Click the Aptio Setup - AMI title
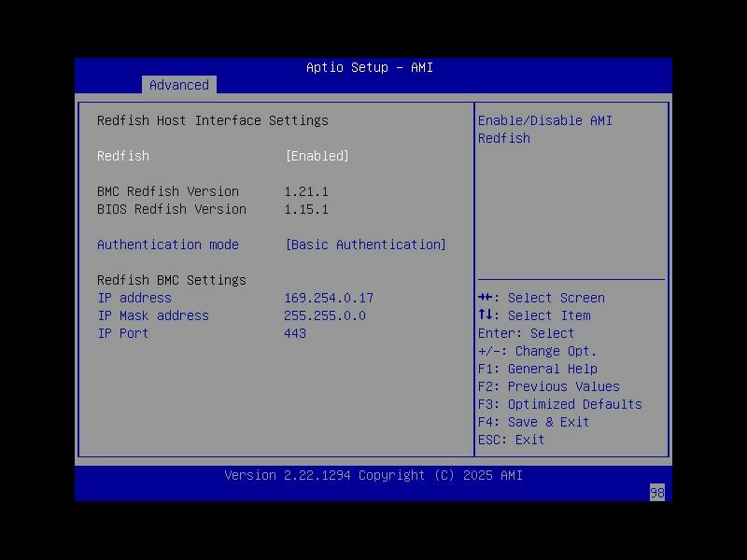Viewport: 747px width, 560px height. click(x=370, y=67)
